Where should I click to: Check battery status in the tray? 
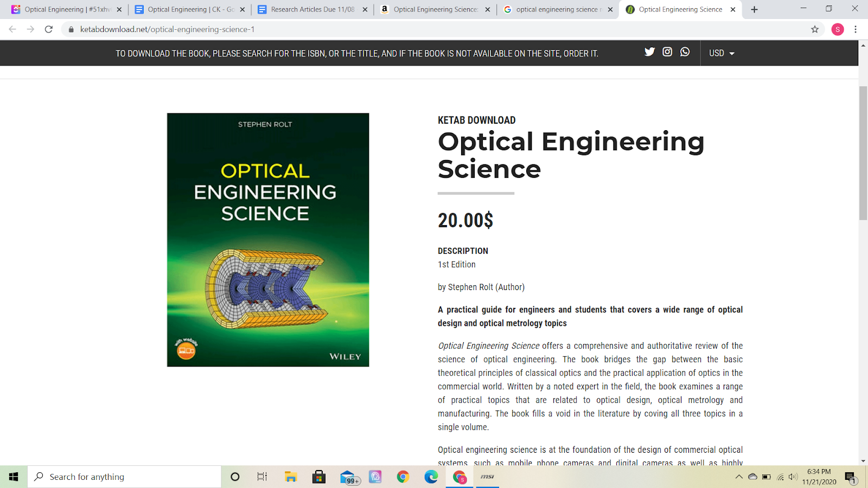click(766, 477)
